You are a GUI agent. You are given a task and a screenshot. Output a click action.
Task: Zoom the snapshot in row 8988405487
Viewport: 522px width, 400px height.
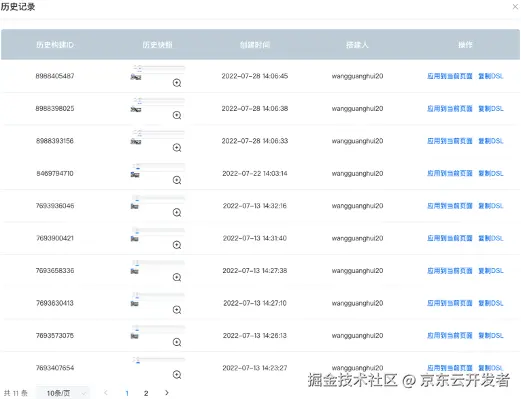point(177,83)
